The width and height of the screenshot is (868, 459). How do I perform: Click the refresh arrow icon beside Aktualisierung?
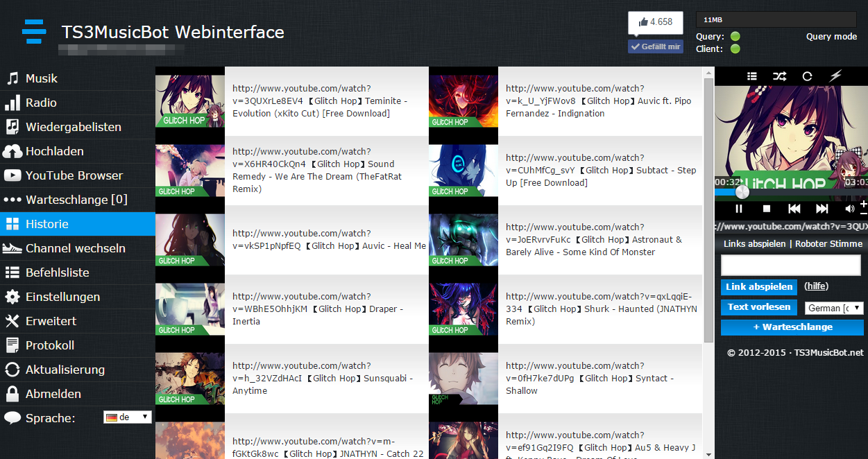(12, 370)
